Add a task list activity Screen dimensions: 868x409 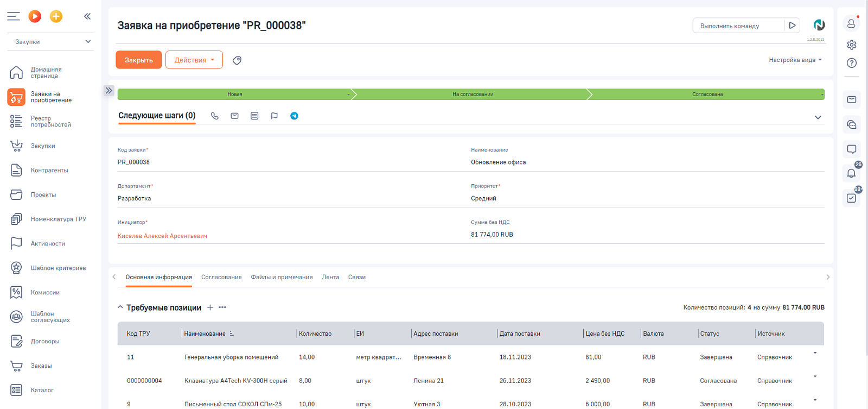[x=254, y=116]
